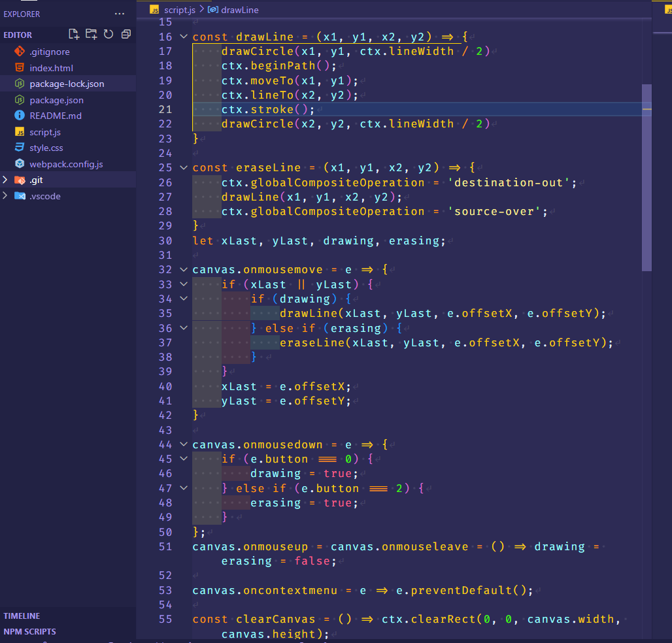The height and width of the screenshot is (643, 672).
Task: Click the editor vertical scrollbar thumb
Action: click(647, 177)
